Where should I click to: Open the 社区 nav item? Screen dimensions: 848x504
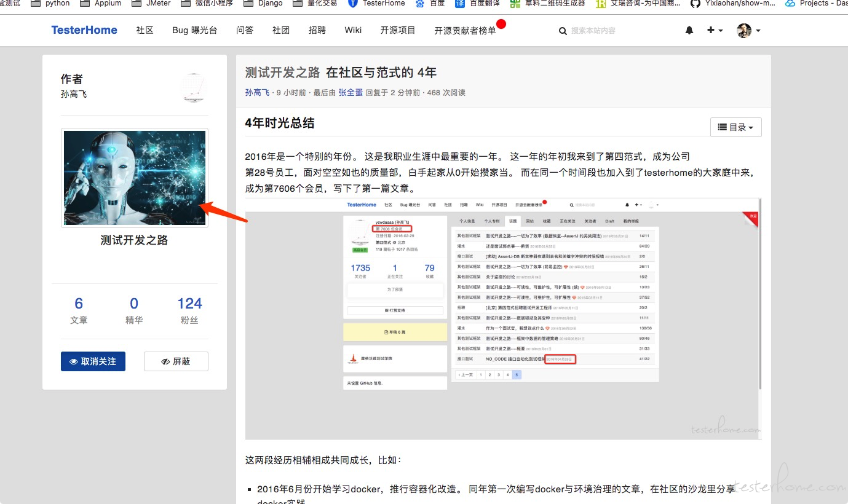[145, 30]
